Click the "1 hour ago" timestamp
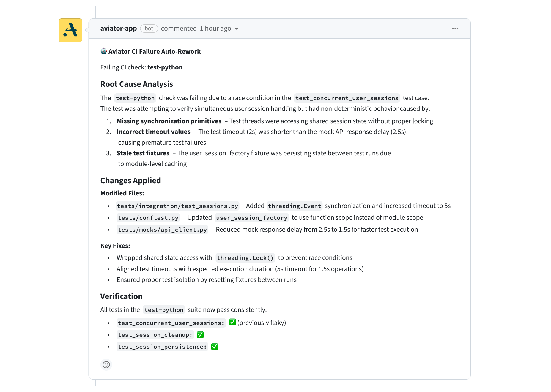Viewport: 551px width, 392px height. pos(215,29)
